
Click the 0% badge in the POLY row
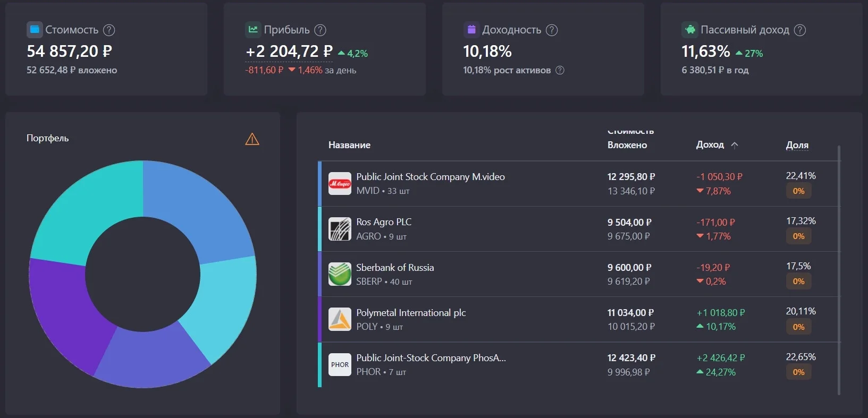pyautogui.click(x=798, y=327)
